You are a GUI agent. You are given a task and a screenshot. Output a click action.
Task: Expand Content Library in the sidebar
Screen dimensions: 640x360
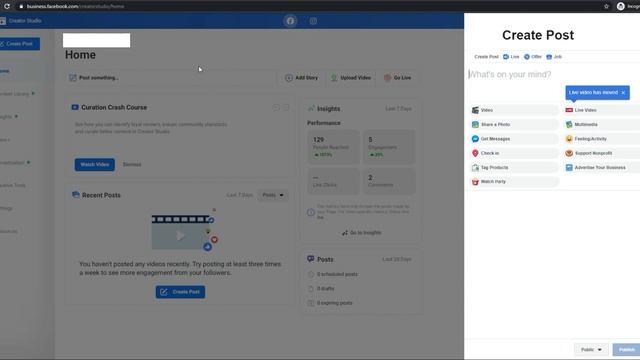coord(16,94)
